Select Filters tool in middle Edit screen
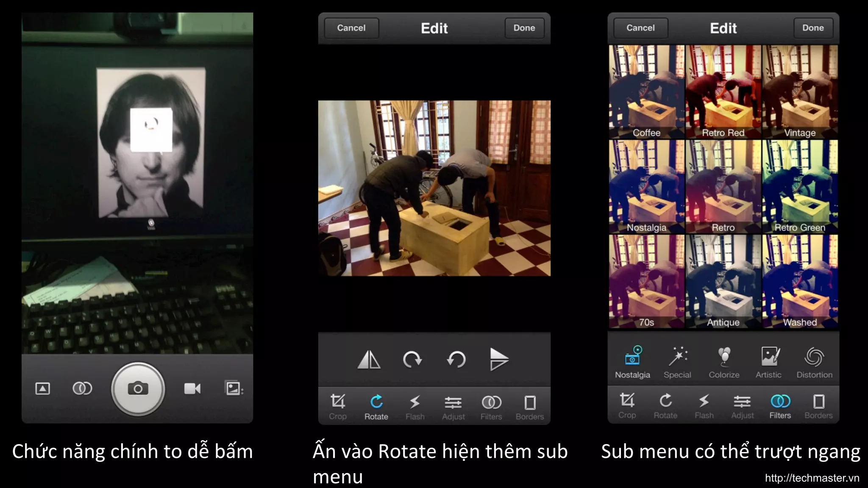Image resolution: width=868 pixels, height=488 pixels. (x=491, y=407)
